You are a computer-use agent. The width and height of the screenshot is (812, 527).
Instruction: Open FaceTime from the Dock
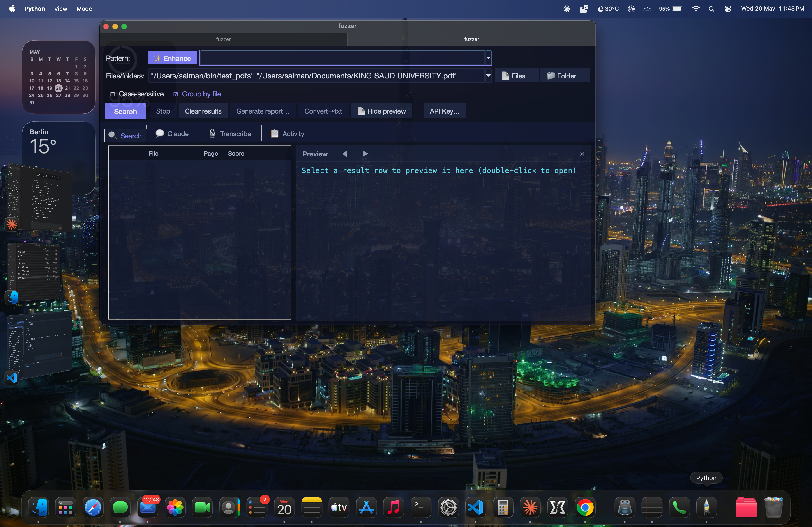[202, 507]
